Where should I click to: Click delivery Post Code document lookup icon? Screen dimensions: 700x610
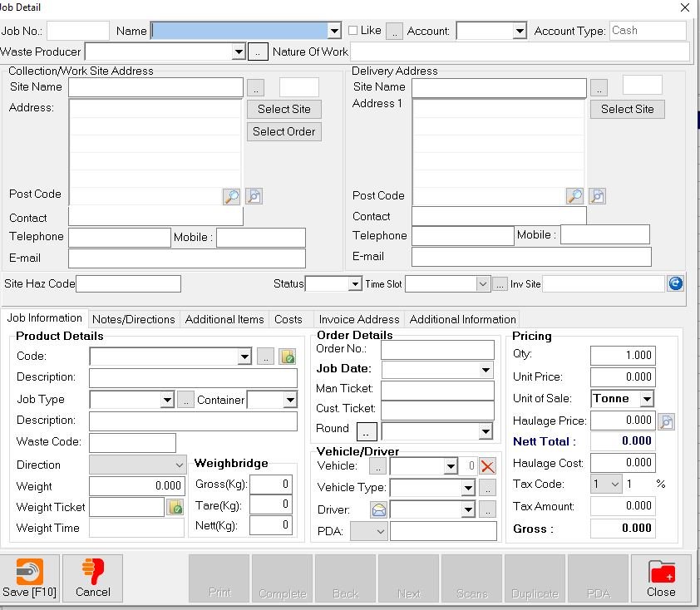point(597,196)
